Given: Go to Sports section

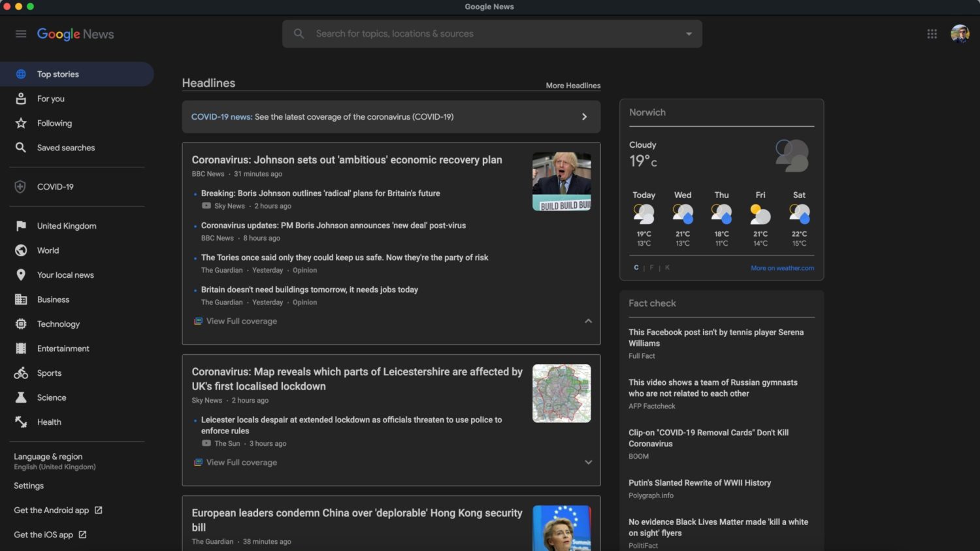Looking at the screenshot, I should (49, 373).
